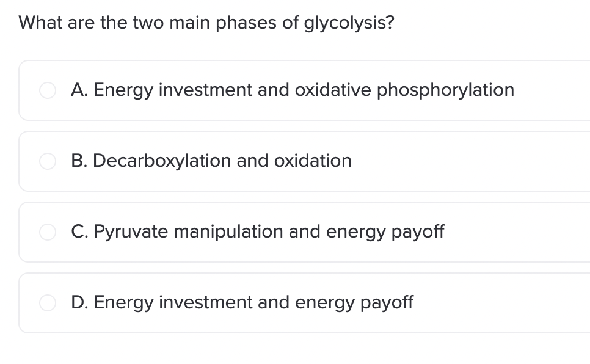
Task: Select radio button for option C
Action: (48, 232)
